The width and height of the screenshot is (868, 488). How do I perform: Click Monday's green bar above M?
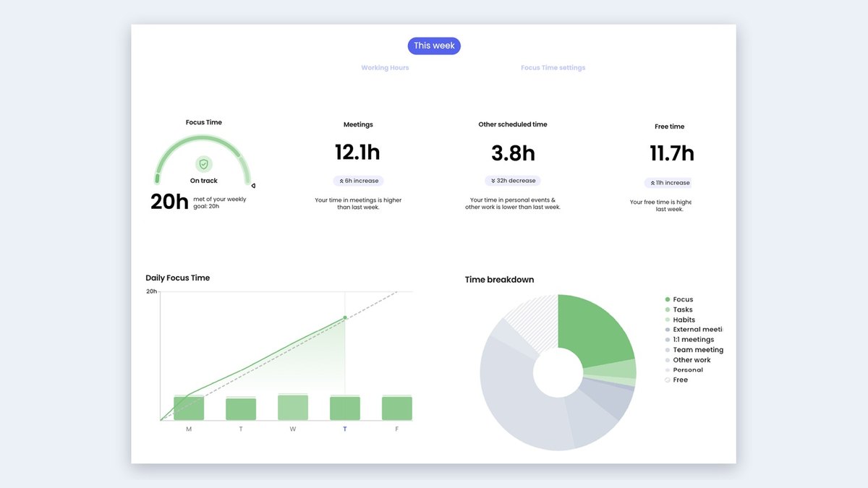coord(189,408)
